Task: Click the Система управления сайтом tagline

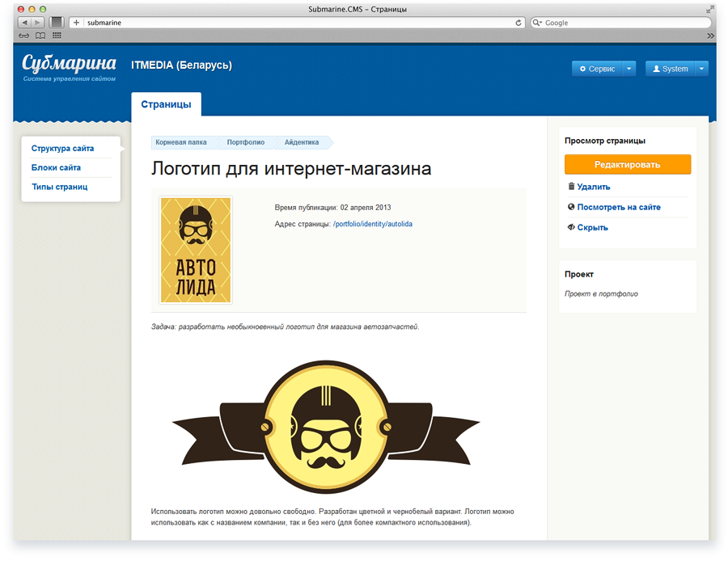Action: point(70,79)
